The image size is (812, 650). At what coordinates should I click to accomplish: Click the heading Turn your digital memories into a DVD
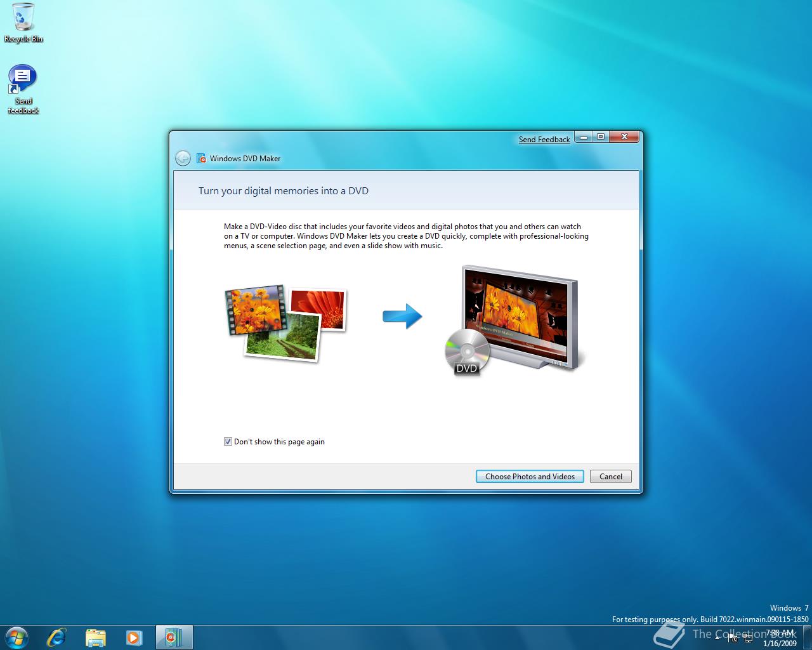284,191
